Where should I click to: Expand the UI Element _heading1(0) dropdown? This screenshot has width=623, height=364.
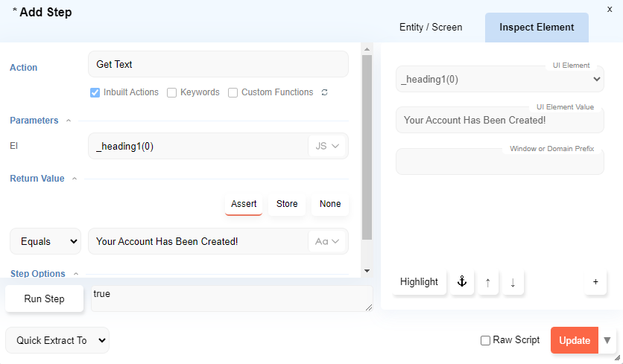coord(499,79)
